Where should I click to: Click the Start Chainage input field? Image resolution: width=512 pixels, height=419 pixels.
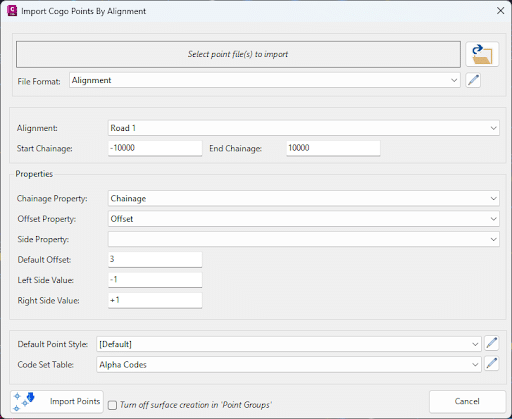pos(155,148)
